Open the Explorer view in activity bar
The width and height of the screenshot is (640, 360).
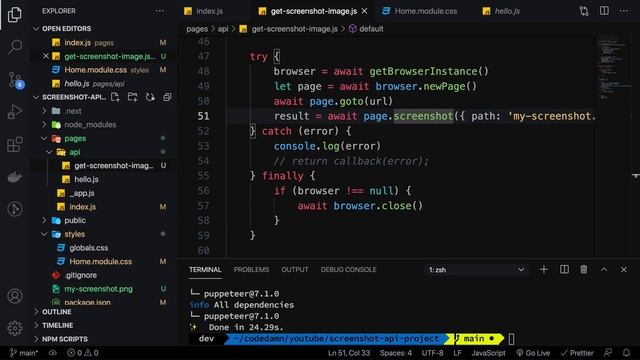(x=15, y=15)
